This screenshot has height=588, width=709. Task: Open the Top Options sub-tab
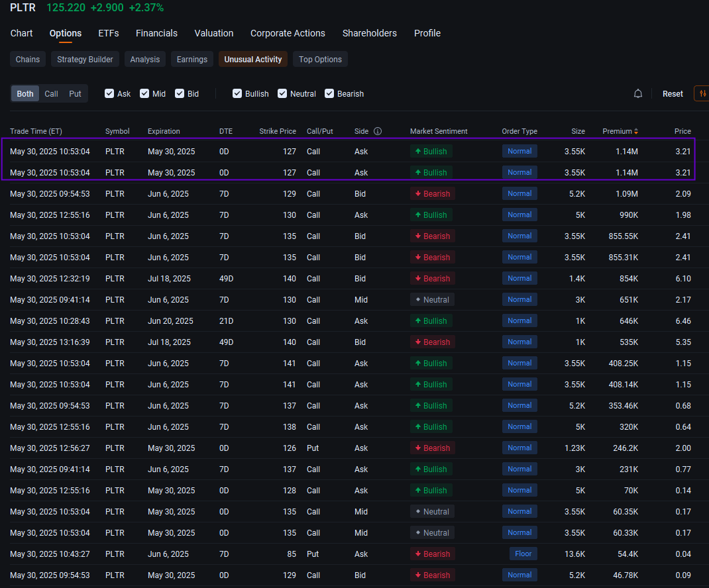tap(320, 59)
